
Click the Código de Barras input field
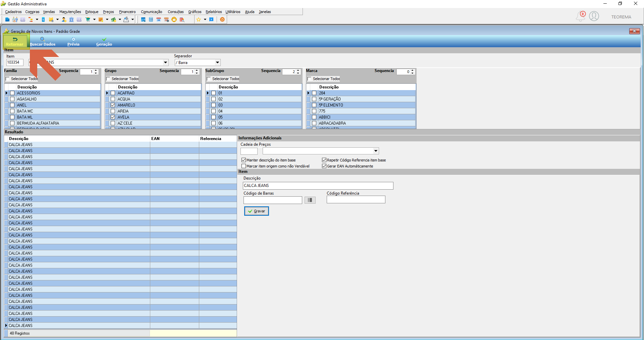click(273, 200)
